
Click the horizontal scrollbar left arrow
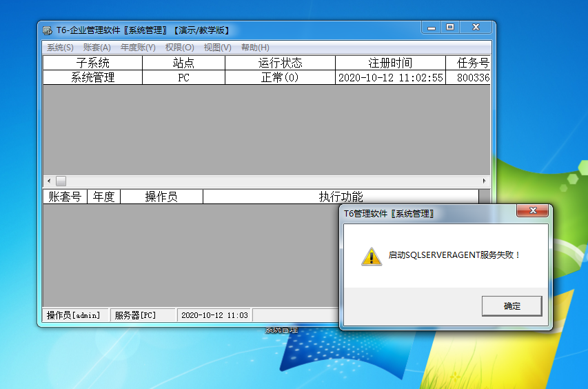point(49,181)
